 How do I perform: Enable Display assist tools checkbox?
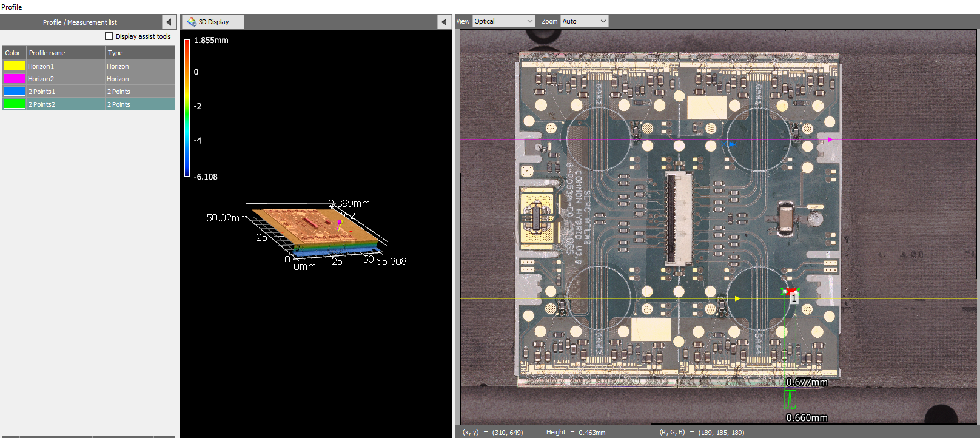click(x=109, y=36)
